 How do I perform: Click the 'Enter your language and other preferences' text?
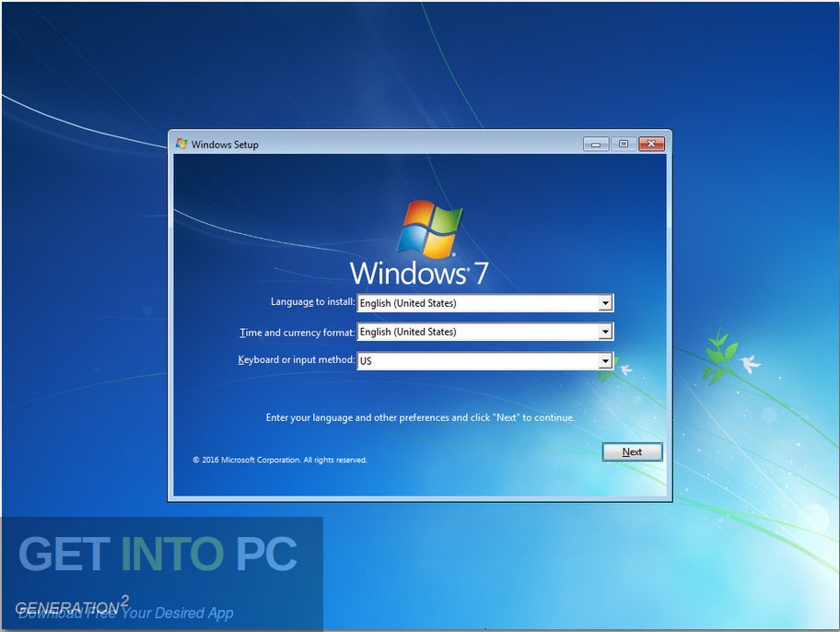click(x=420, y=417)
